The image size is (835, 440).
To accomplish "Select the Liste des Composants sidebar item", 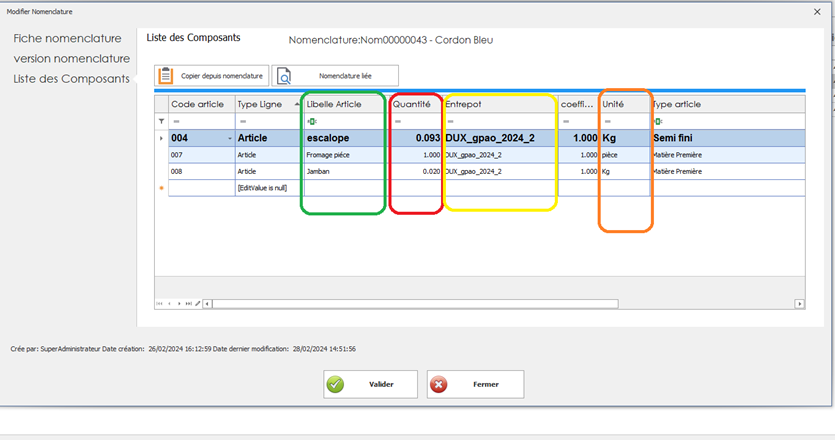I will [71, 78].
